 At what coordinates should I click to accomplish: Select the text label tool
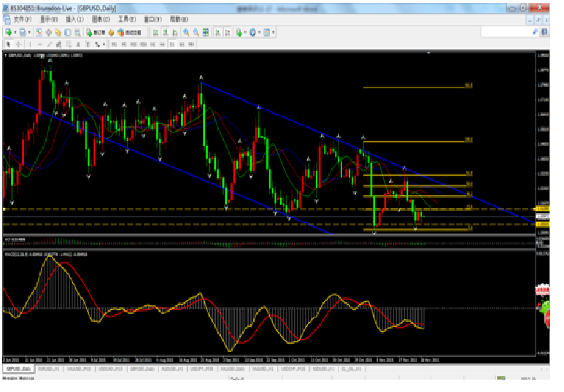pos(88,45)
